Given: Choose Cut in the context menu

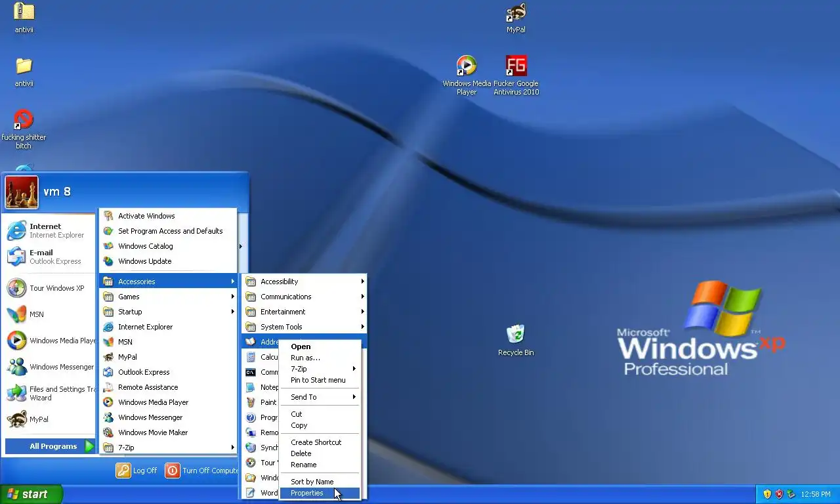Looking at the screenshot, I should (x=320, y=414).
